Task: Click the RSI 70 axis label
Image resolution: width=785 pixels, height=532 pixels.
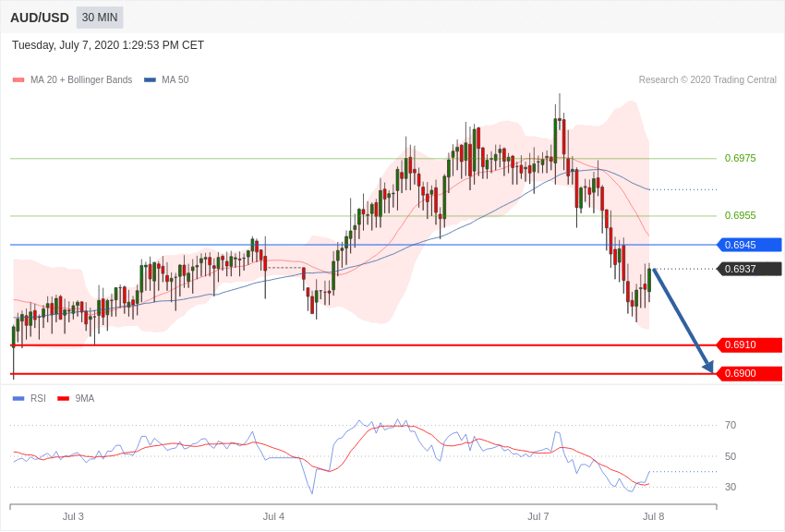Action: 731,425
